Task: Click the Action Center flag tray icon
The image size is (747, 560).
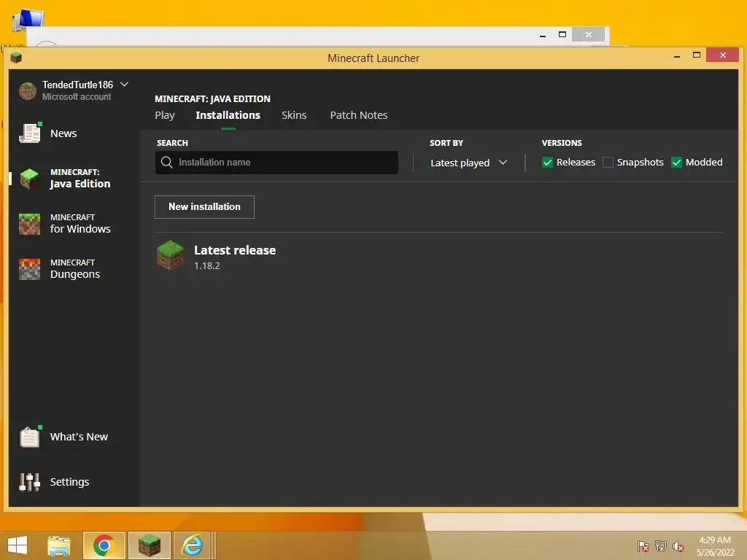Action: pyautogui.click(x=643, y=545)
